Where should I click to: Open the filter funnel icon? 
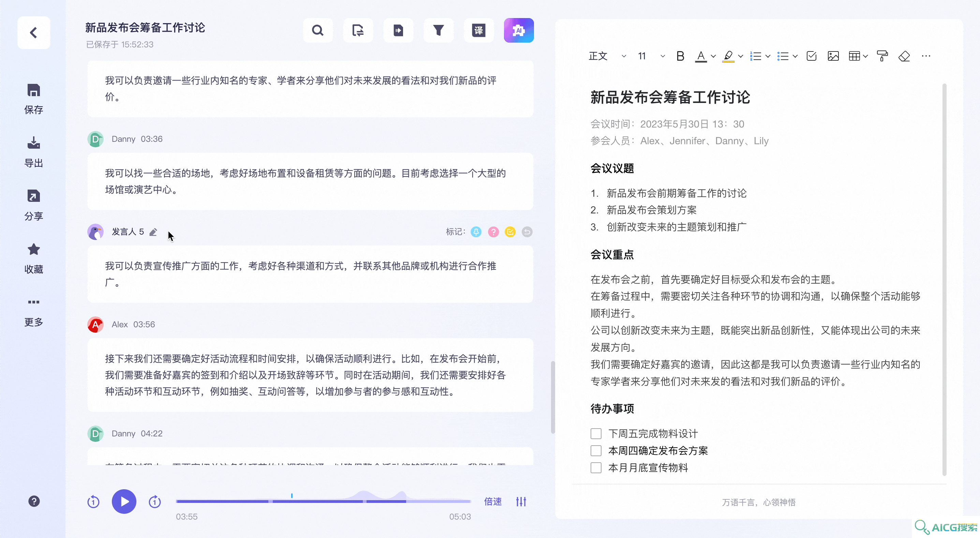438,30
